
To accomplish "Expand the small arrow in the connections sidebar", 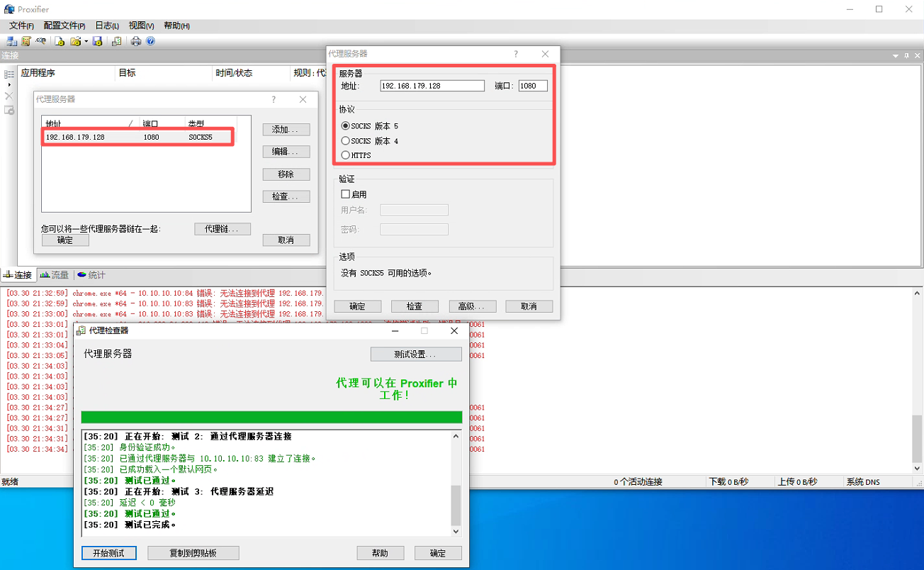I will [9, 84].
